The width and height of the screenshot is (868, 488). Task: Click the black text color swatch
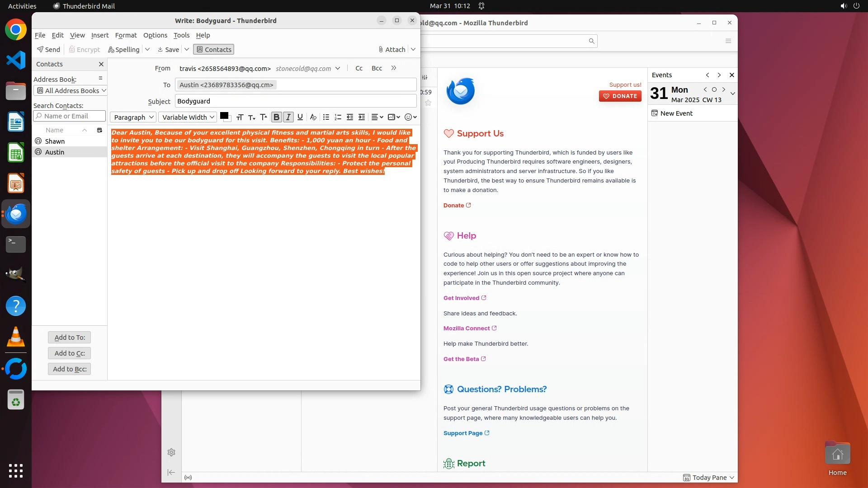pyautogui.click(x=224, y=116)
